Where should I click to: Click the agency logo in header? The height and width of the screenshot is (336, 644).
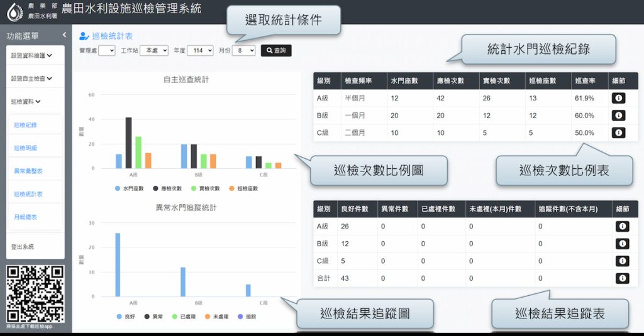[x=14, y=11]
